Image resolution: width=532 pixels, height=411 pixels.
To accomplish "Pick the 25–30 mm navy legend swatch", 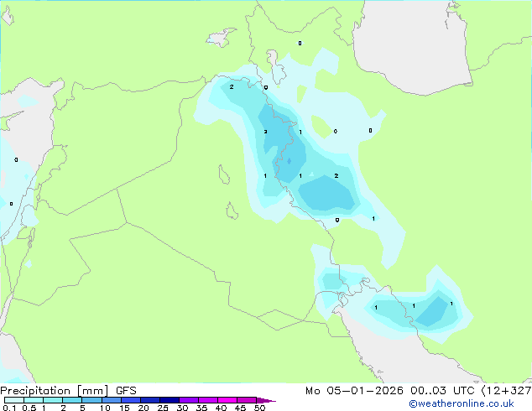I will [x=170, y=400].
